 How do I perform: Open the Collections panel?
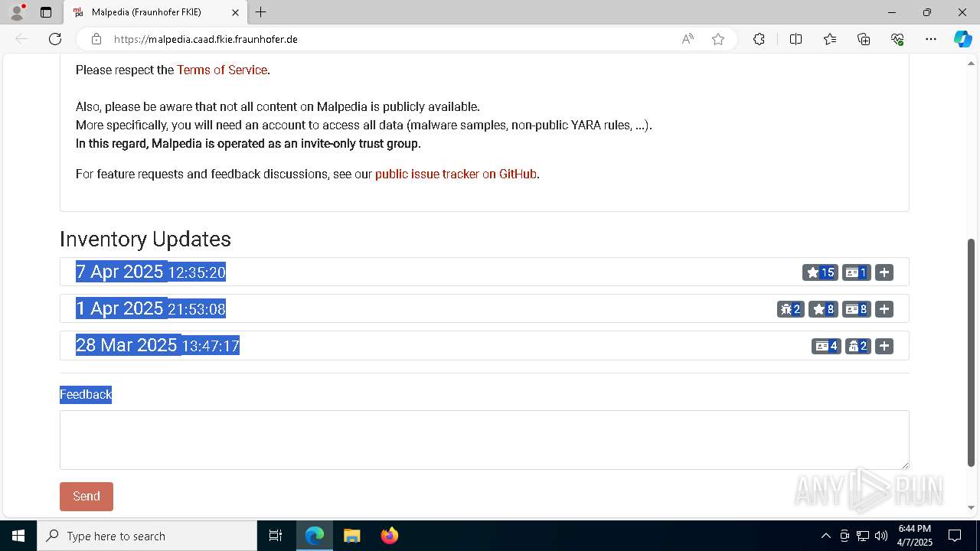(864, 39)
